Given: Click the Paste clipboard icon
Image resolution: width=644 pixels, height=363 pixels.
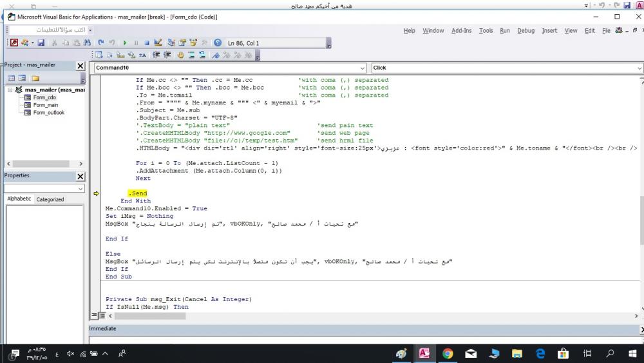Looking at the screenshot, I should click(x=76, y=43).
